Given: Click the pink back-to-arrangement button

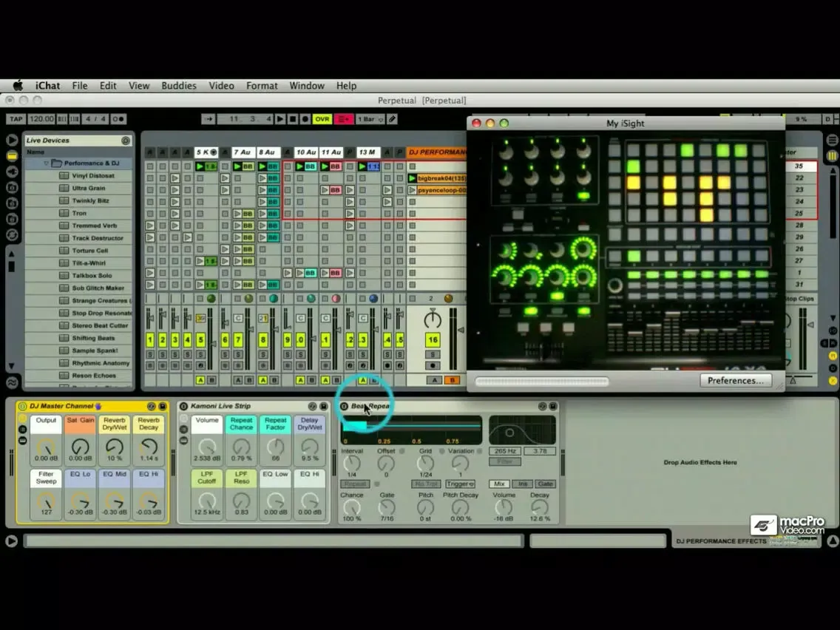Looking at the screenshot, I should [x=343, y=119].
